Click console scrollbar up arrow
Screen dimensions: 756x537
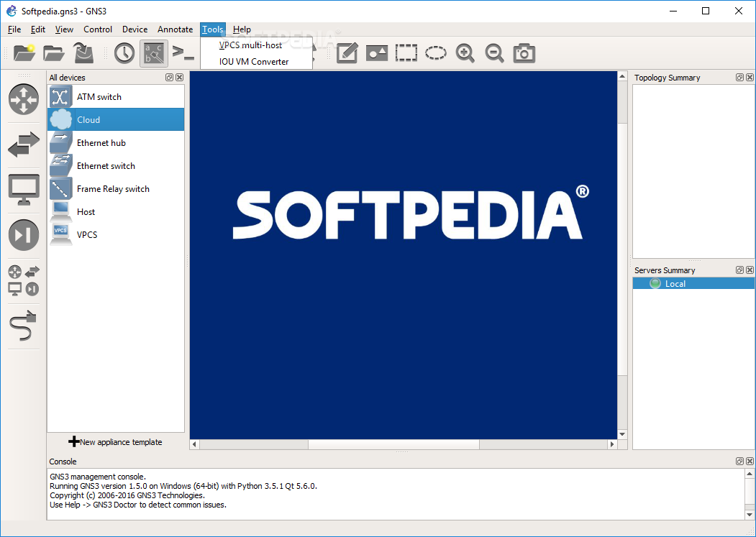(750, 474)
